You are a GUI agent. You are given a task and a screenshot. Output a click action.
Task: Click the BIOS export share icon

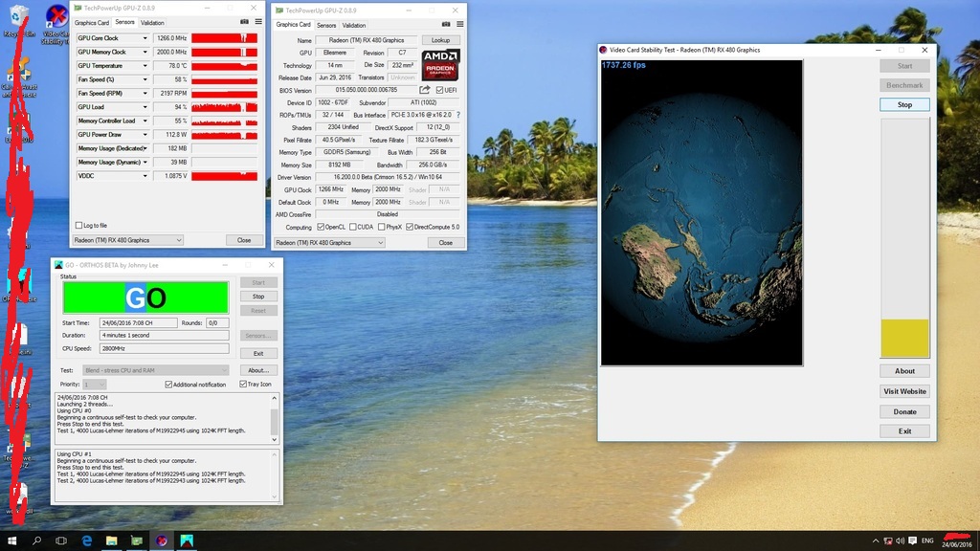(425, 90)
